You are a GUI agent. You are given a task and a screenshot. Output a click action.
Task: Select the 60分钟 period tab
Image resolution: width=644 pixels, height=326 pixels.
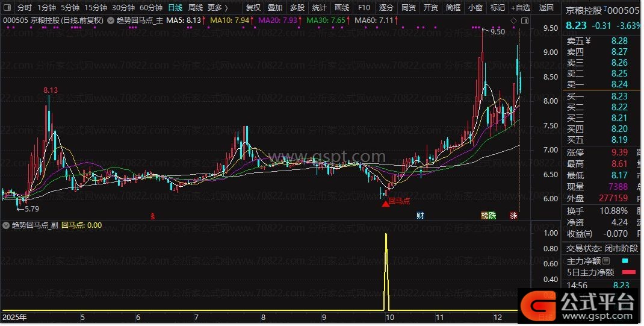coord(150,8)
